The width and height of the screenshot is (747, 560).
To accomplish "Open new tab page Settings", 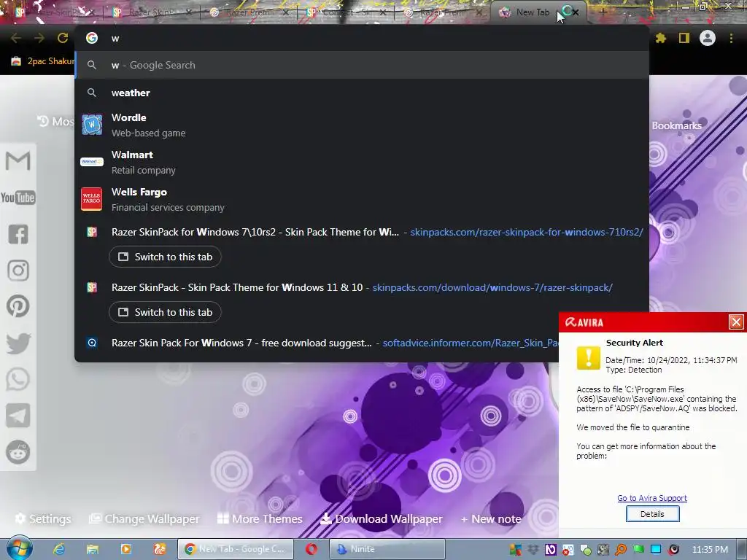I will click(x=43, y=518).
